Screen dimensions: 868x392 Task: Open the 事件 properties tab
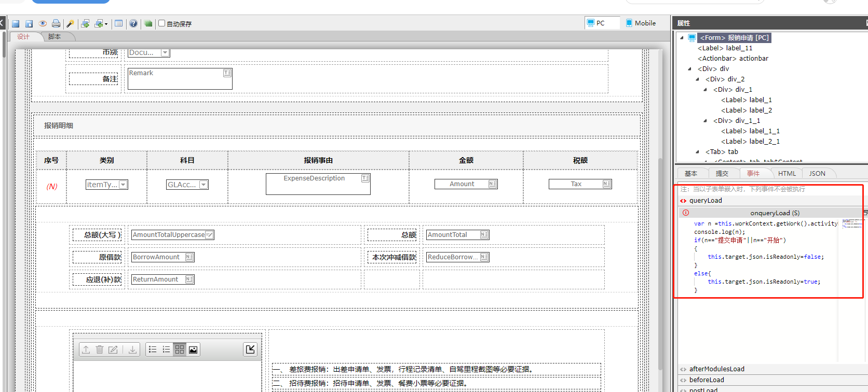click(753, 174)
